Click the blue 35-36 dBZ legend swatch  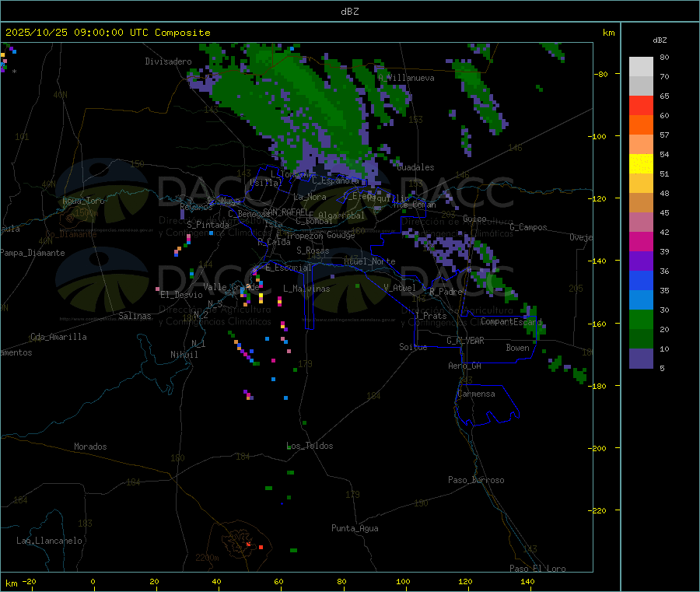pyautogui.click(x=641, y=280)
